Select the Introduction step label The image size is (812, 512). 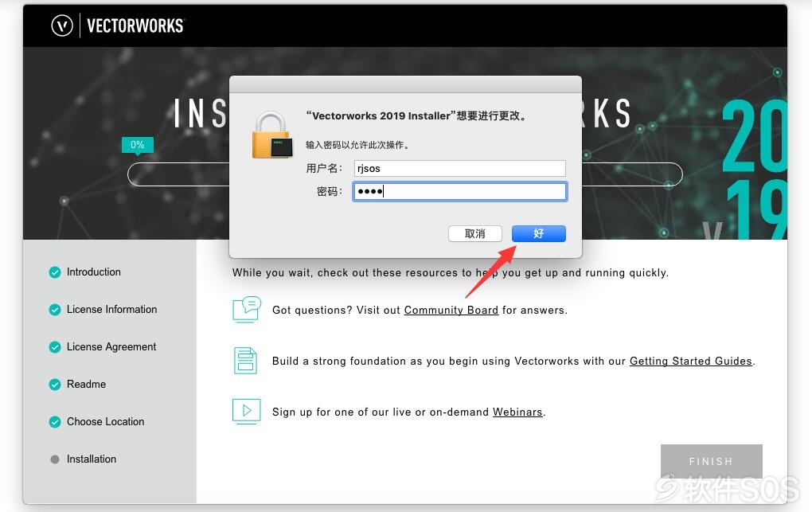pyautogui.click(x=94, y=272)
